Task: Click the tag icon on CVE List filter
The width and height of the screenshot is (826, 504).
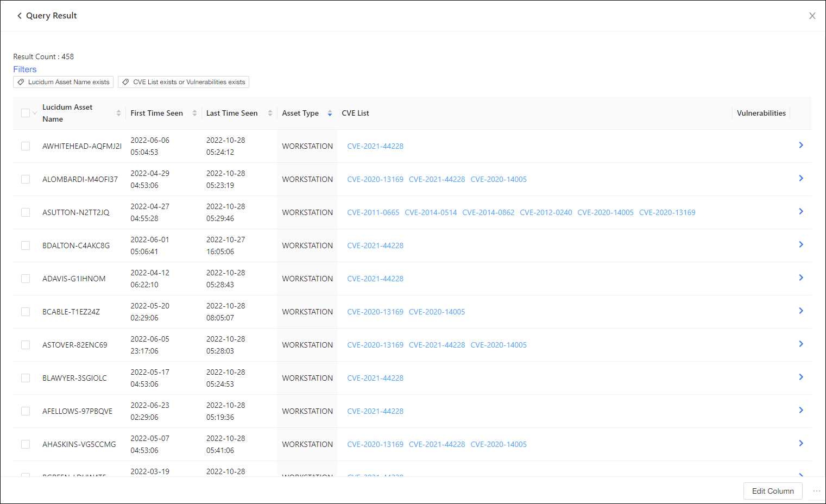Action: (125, 82)
